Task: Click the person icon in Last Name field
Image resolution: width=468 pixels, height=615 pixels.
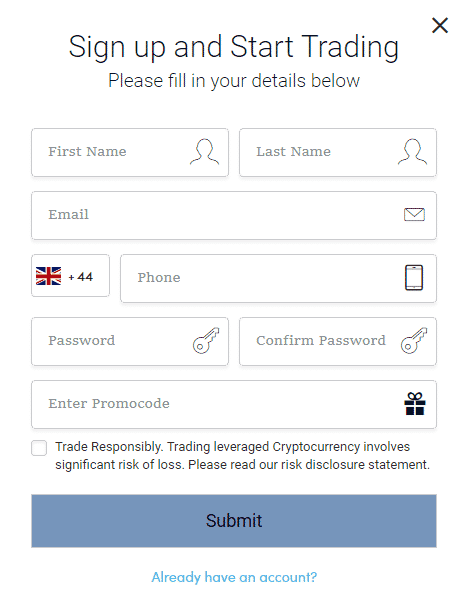Action: pyautogui.click(x=412, y=152)
